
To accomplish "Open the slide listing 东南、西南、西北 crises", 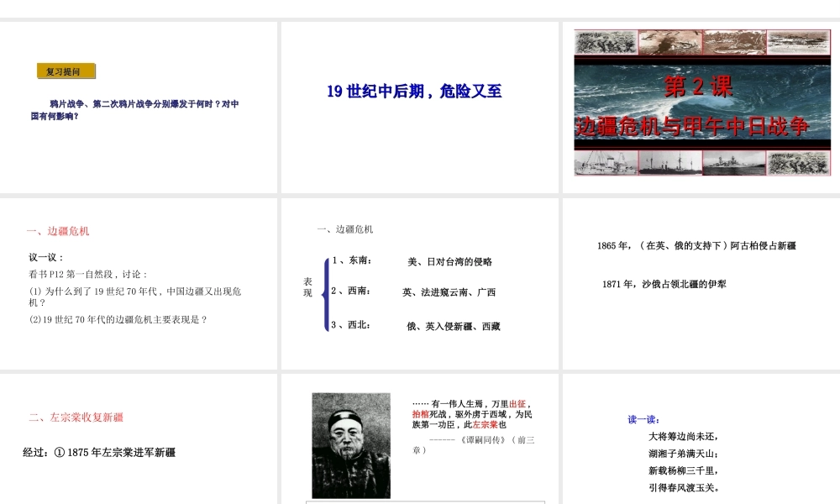I will (419, 284).
